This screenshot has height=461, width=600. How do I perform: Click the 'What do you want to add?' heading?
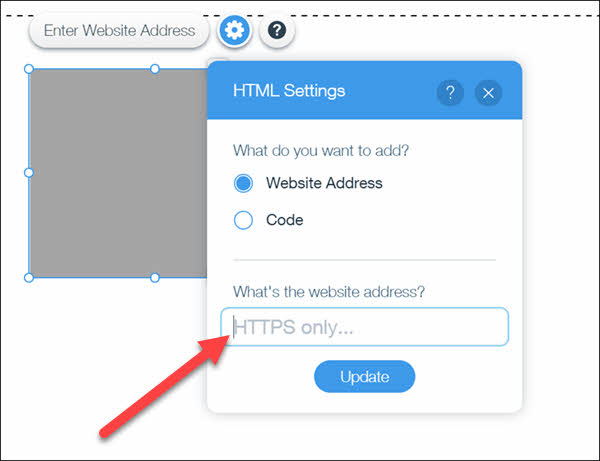coord(321,151)
